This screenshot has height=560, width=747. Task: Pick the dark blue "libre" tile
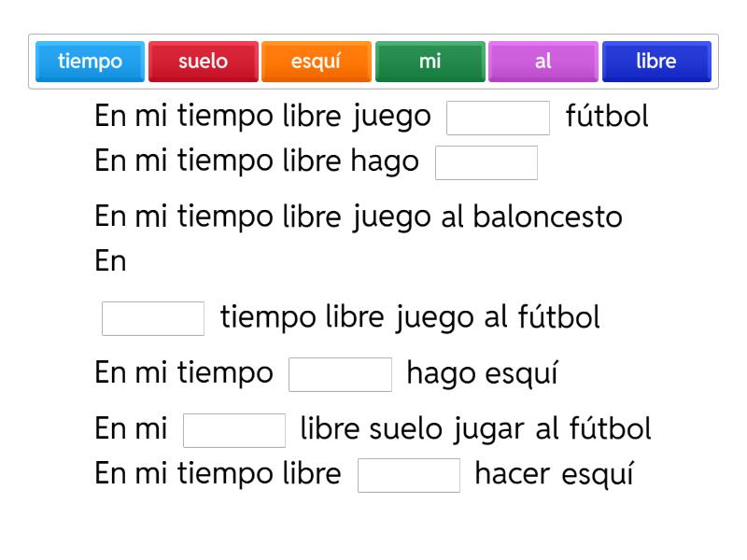[656, 62]
